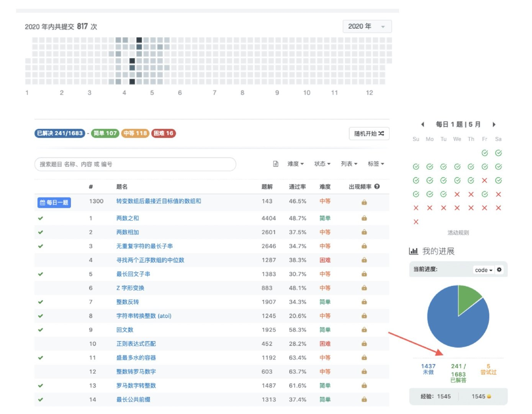Viewport: 532px width, 414px height.
Task: Open the 活动规则 link
Action: click(x=458, y=233)
